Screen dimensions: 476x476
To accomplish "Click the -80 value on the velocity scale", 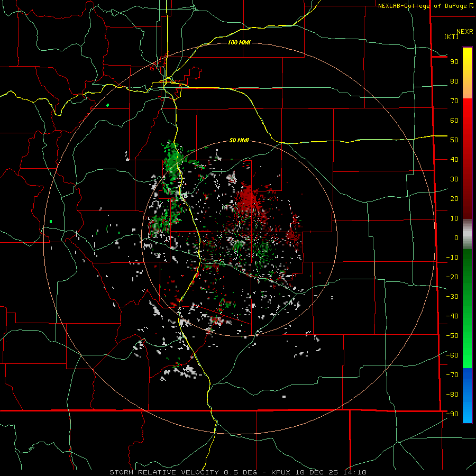I will [452, 395].
